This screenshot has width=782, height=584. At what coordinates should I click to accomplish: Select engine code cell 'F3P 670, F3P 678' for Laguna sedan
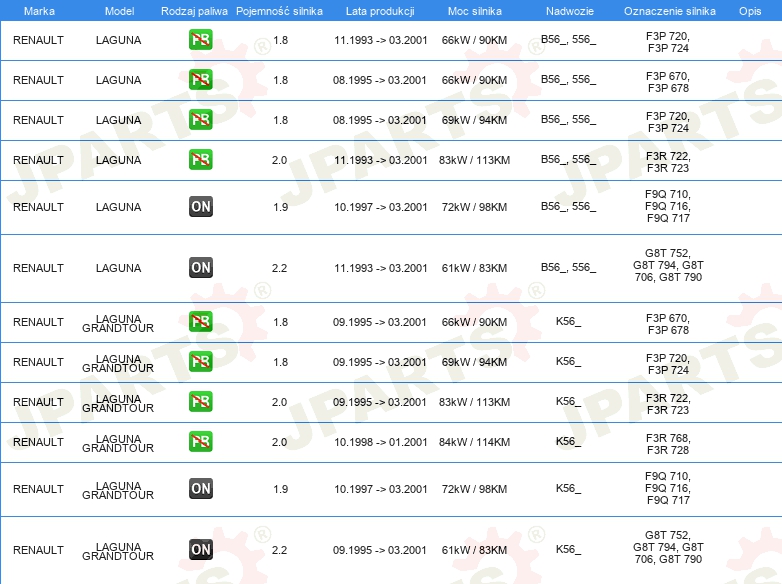pos(668,82)
